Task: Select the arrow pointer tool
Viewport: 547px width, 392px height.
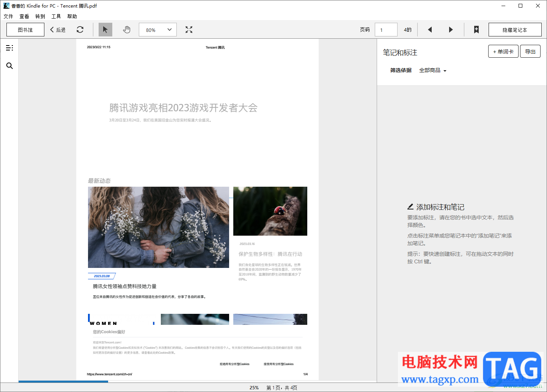Action: pos(105,30)
